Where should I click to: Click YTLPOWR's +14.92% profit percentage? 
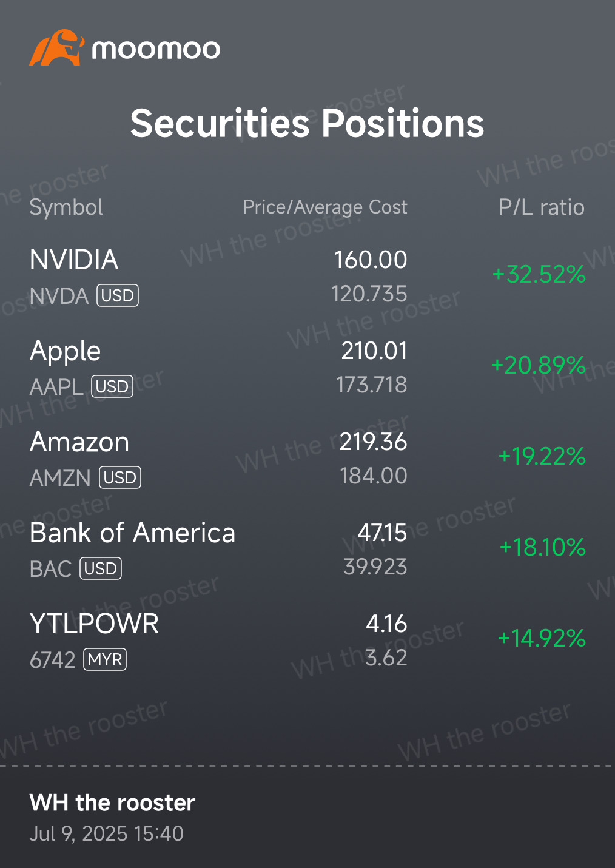(542, 638)
